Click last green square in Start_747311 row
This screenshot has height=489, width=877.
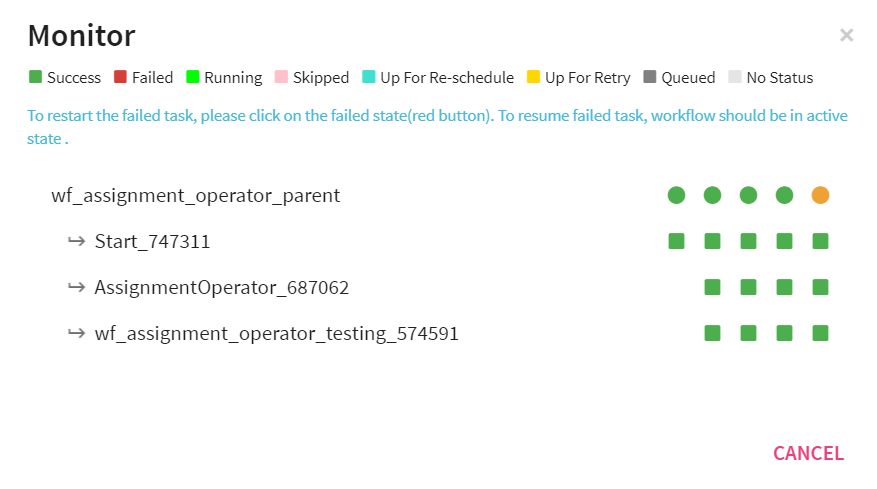tap(820, 241)
